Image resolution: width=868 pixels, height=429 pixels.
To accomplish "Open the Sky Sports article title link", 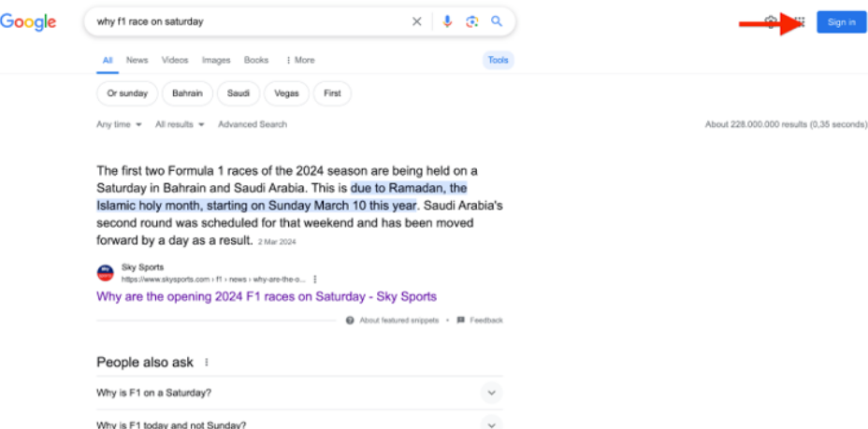I will [x=267, y=296].
